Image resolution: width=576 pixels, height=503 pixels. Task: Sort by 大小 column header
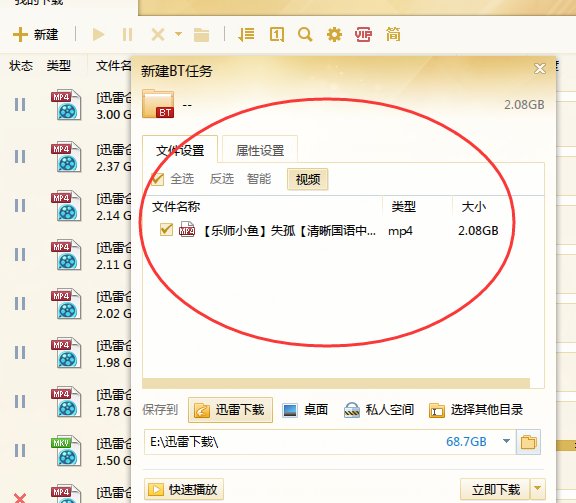click(474, 207)
